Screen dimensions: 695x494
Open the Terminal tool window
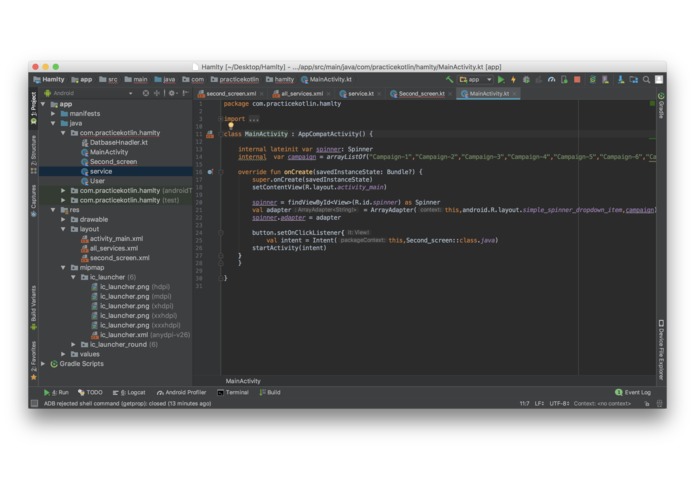[x=233, y=393]
